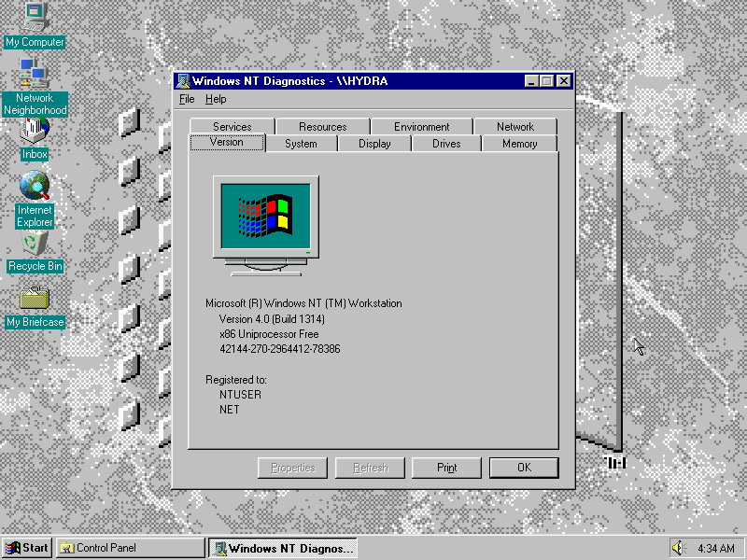Viewport: 747px width, 560px height.
Task: Click the OK button
Action: (524, 468)
